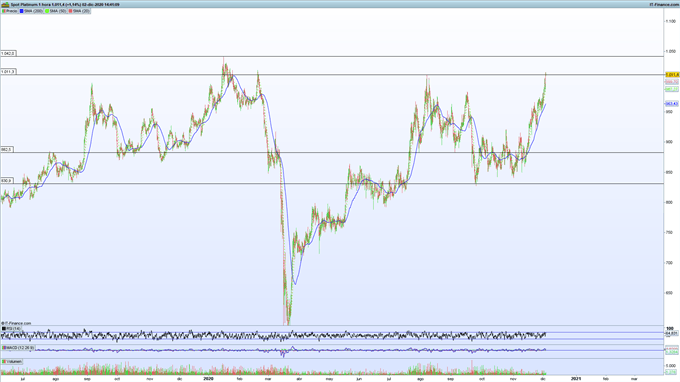Select the Precio legend tag

10,11
